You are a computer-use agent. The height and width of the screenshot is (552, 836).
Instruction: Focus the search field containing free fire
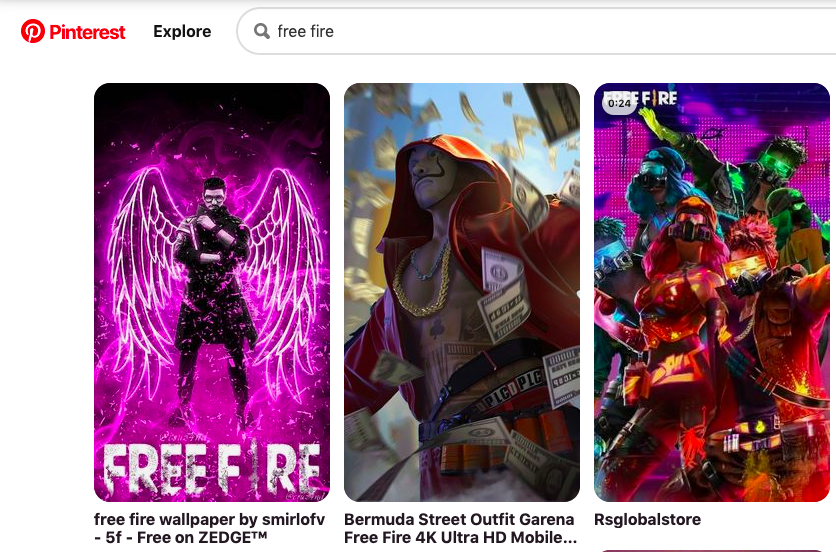click(536, 31)
